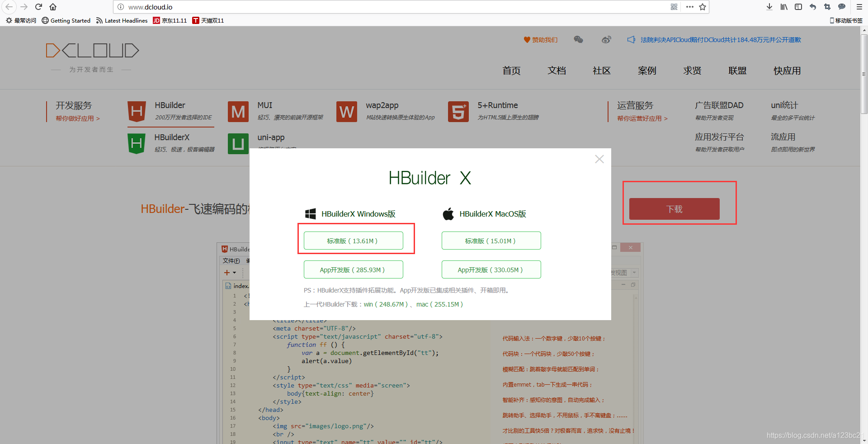Open 快应用 in navigation menu
This screenshot has width=868, height=444.
[x=787, y=71]
